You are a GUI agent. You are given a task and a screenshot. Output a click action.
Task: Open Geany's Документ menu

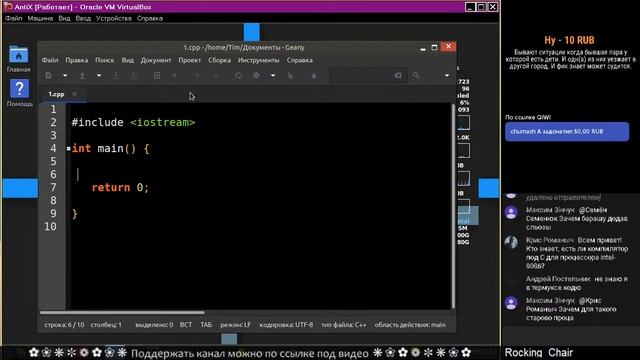(x=156, y=60)
